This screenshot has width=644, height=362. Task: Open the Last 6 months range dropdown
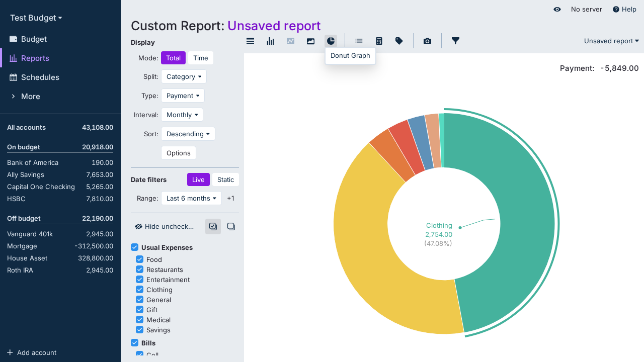click(x=191, y=199)
